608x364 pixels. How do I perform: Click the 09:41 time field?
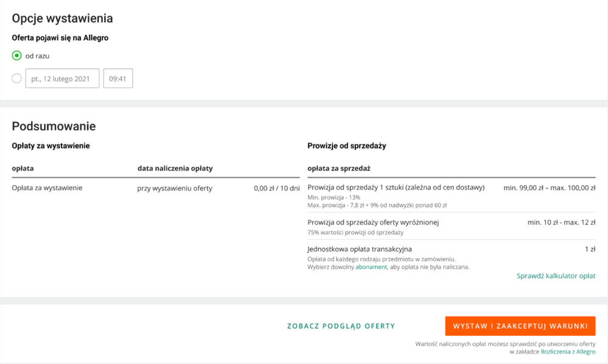pos(118,79)
